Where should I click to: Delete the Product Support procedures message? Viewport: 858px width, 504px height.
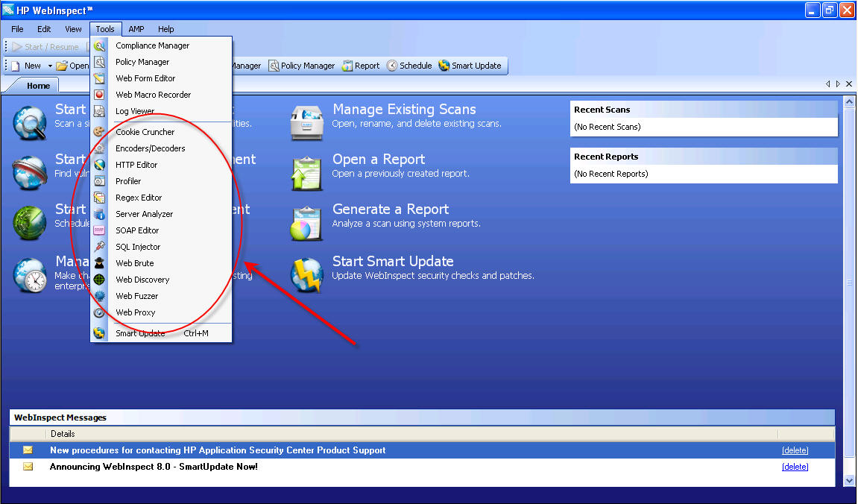coord(795,450)
